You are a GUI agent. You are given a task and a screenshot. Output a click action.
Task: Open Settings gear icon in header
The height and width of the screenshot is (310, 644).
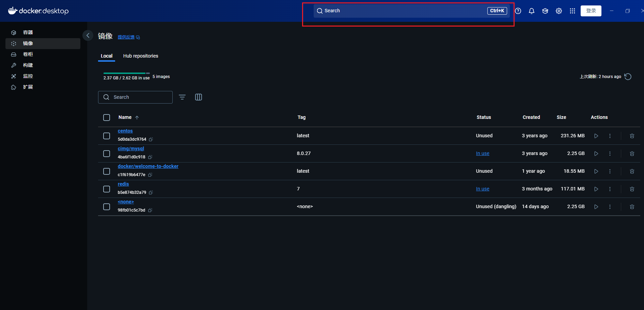point(559,11)
